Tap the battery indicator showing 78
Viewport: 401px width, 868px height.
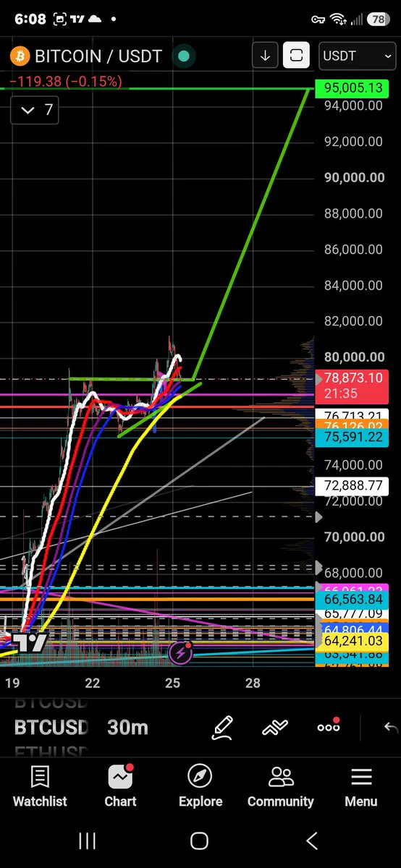pos(377,19)
